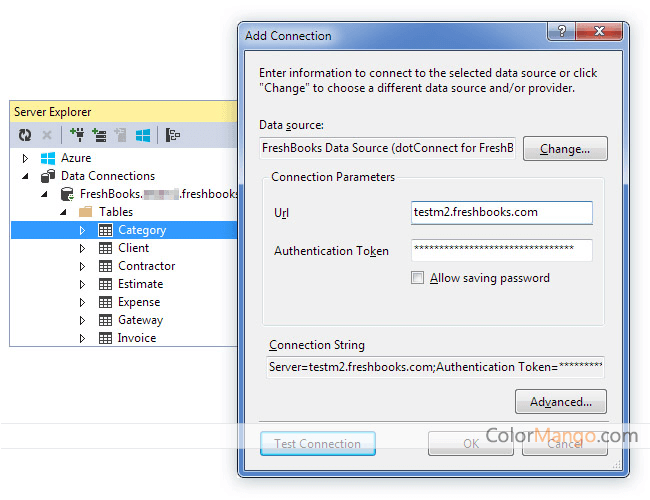Click the Url input field

502,213
